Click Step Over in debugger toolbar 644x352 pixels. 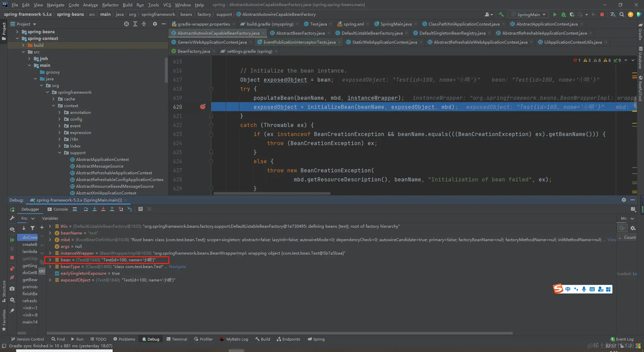tap(86, 209)
